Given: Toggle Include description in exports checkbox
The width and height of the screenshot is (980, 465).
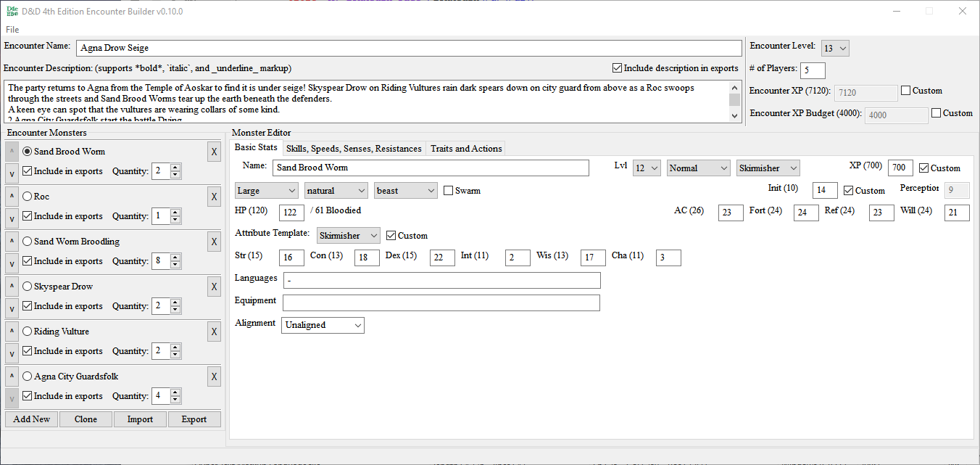Looking at the screenshot, I should (618, 68).
